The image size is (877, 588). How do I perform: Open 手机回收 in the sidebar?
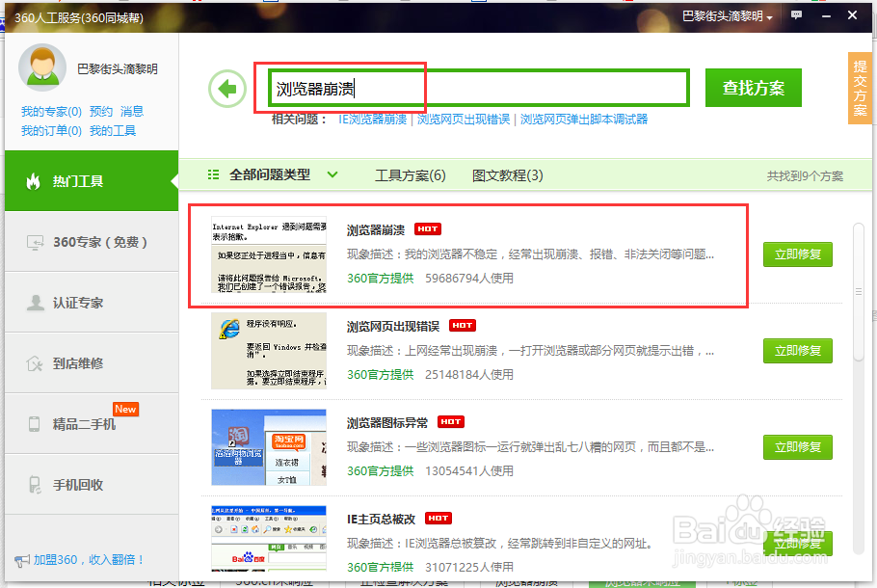point(92,485)
